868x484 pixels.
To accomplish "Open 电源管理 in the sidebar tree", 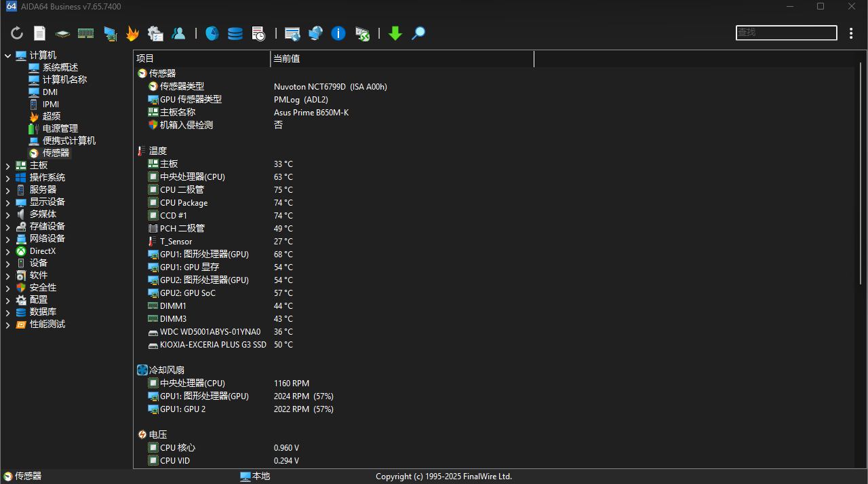I will point(60,128).
